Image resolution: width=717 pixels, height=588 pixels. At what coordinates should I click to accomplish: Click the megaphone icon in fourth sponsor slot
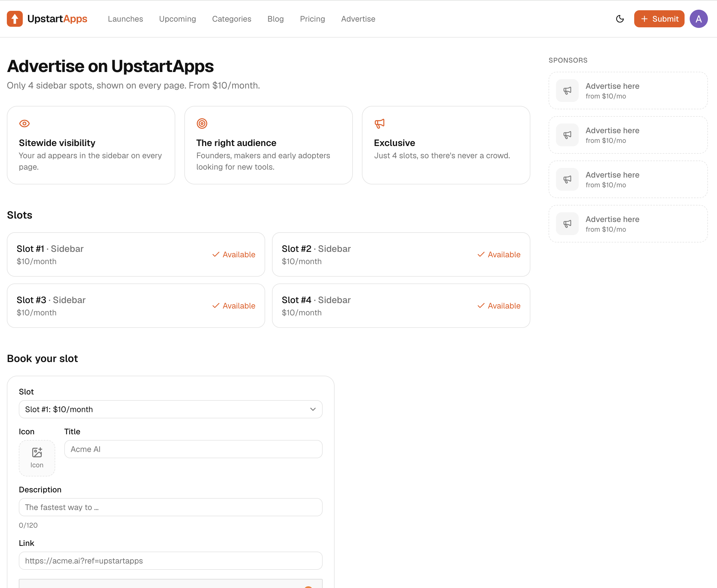[567, 223]
